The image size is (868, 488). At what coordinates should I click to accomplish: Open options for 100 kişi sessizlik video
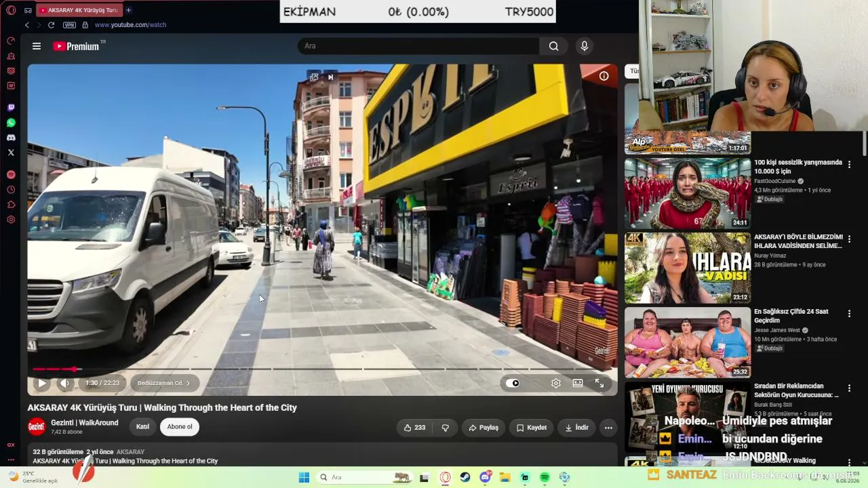[x=849, y=164]
